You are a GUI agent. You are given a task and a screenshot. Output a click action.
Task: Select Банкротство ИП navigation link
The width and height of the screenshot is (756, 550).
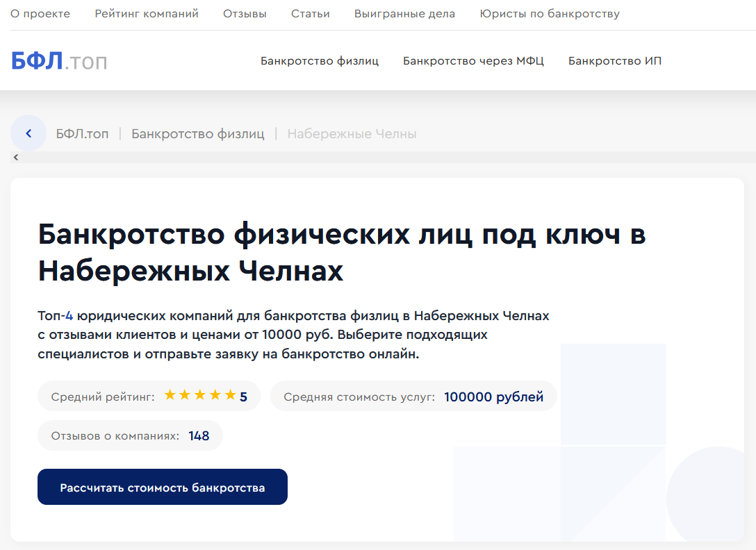[x=615, y=61]
